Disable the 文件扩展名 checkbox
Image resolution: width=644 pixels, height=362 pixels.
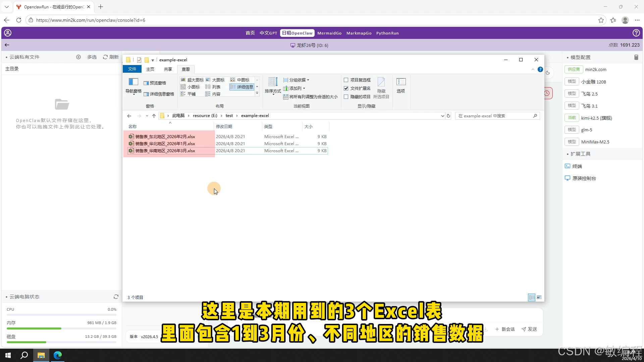(346, 88)
